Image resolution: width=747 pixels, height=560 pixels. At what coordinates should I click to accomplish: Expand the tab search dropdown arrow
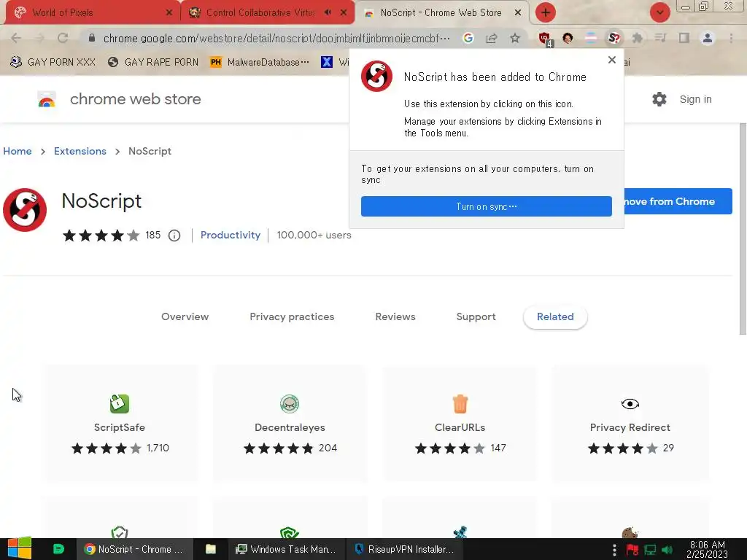pos(659,12)
